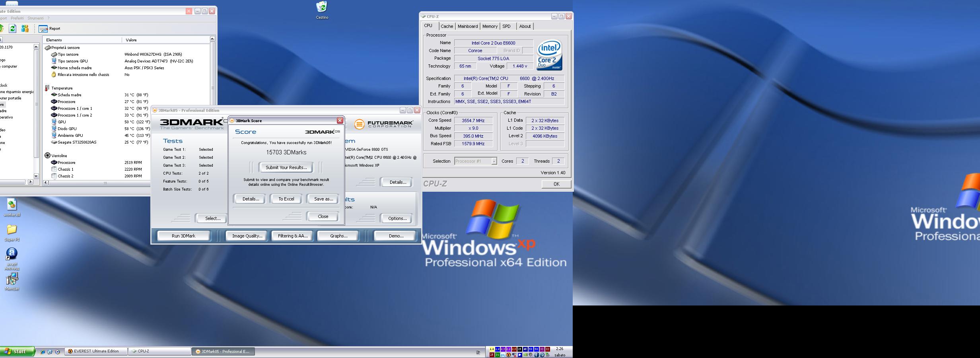
Task: Click Details button in 3DMark Score dialog
Action: click(251, 199)
